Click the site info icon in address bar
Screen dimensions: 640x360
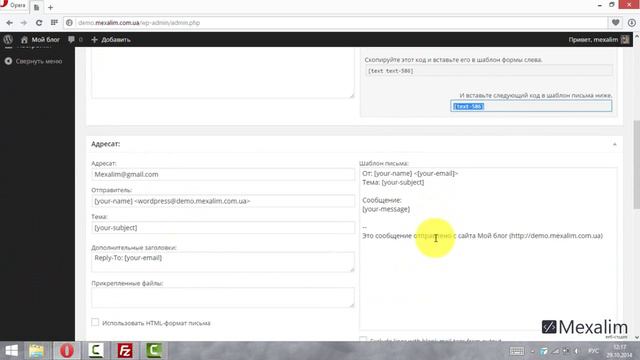69,23
